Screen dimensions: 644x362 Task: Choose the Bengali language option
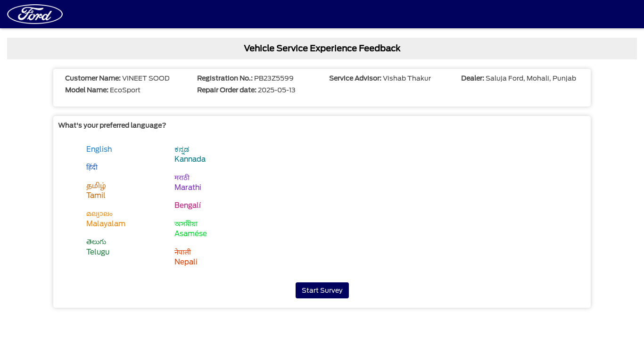pyautogui.click(x=188, y=206)
